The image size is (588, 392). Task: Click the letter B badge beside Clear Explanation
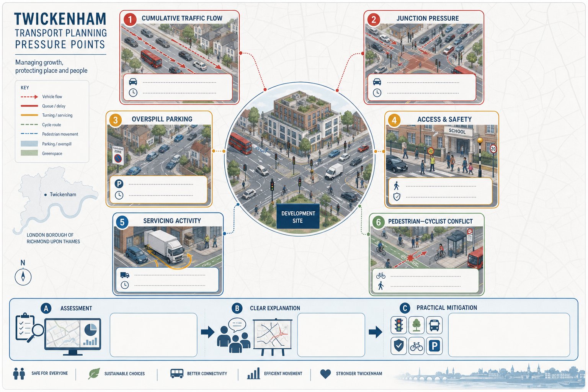click(237, 308)
